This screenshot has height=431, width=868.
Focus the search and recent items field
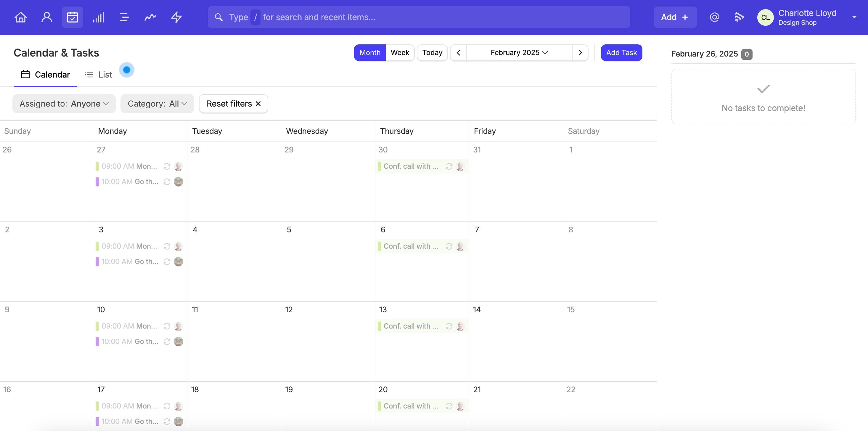pyautogui.click(x=419, y=17)
